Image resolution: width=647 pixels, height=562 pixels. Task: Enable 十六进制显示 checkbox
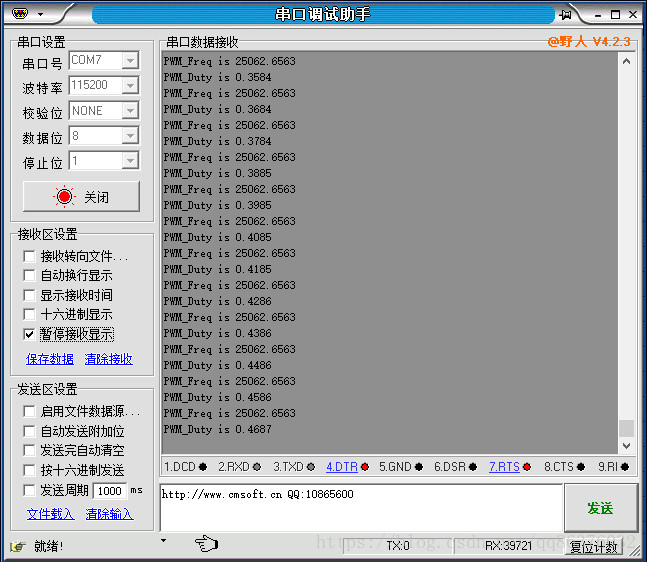[29, 314]
